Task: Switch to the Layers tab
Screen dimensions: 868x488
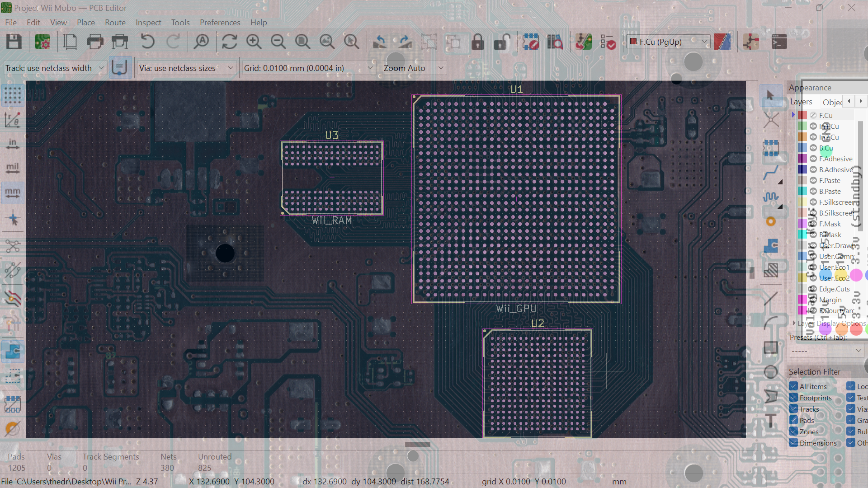Action: (x=801, y=102)
